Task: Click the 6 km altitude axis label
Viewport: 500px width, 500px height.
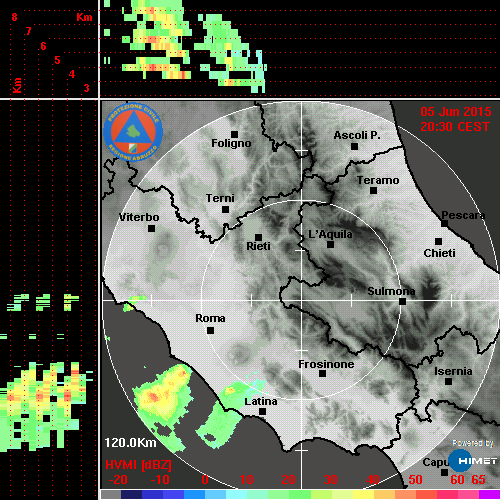Action: [x=43, y=46]
